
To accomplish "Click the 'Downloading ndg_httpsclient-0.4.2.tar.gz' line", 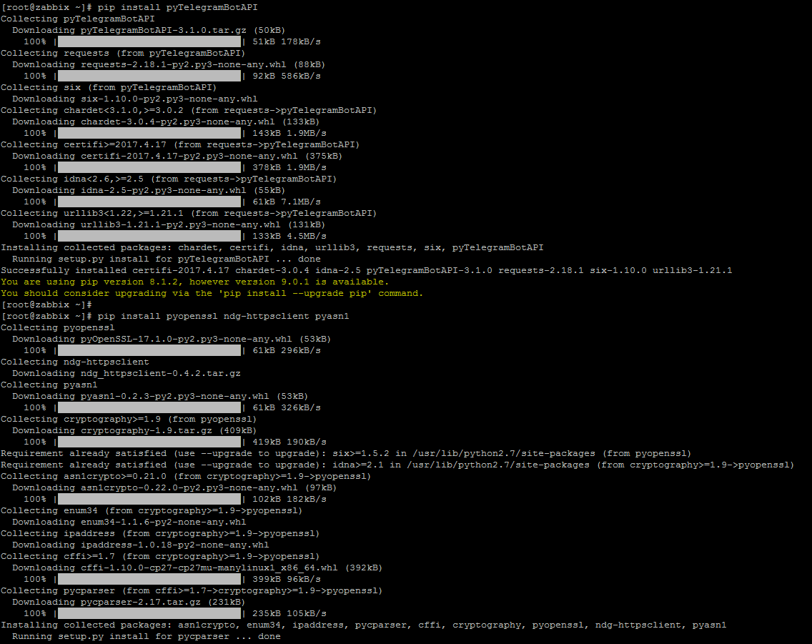I will [x=127, y=373].
